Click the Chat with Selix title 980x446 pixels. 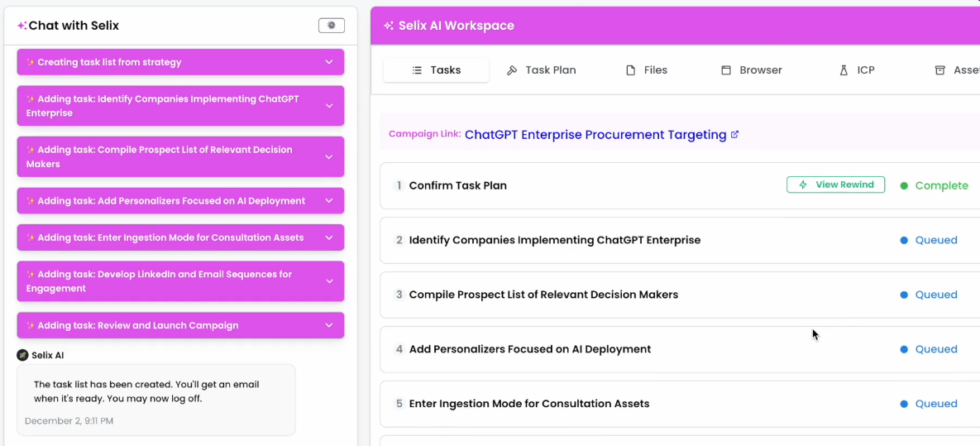tap(74, 26)
